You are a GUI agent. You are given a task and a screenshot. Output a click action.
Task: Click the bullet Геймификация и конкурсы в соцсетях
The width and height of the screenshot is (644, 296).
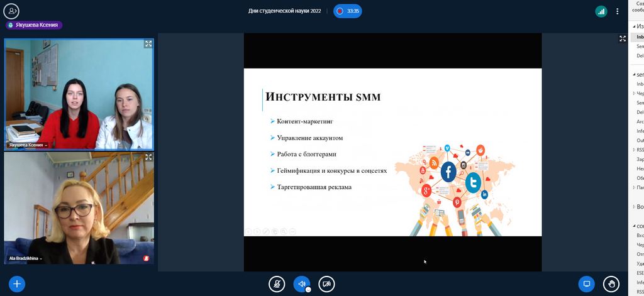(x=332, y=170)
